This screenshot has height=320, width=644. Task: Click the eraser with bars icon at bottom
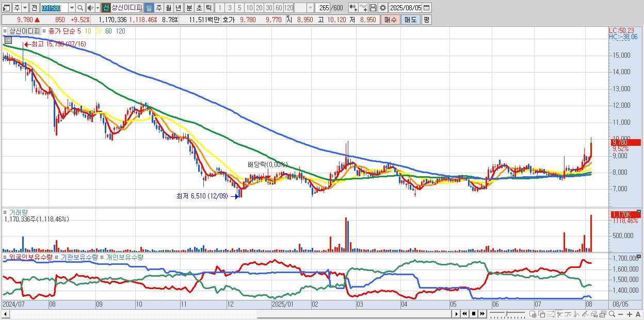point(594,314)
